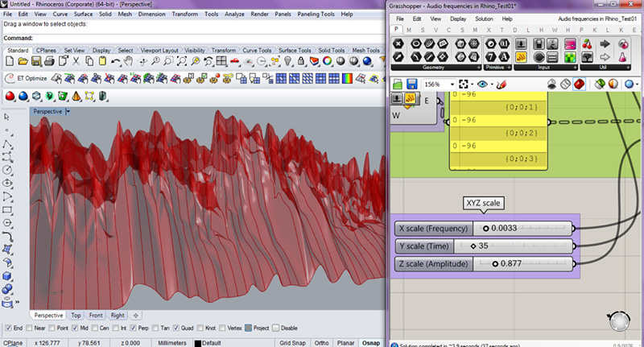This screenshot has height=347, width=644.
Task: Switch to the Top viewport tab
Action: coord(76,316)
